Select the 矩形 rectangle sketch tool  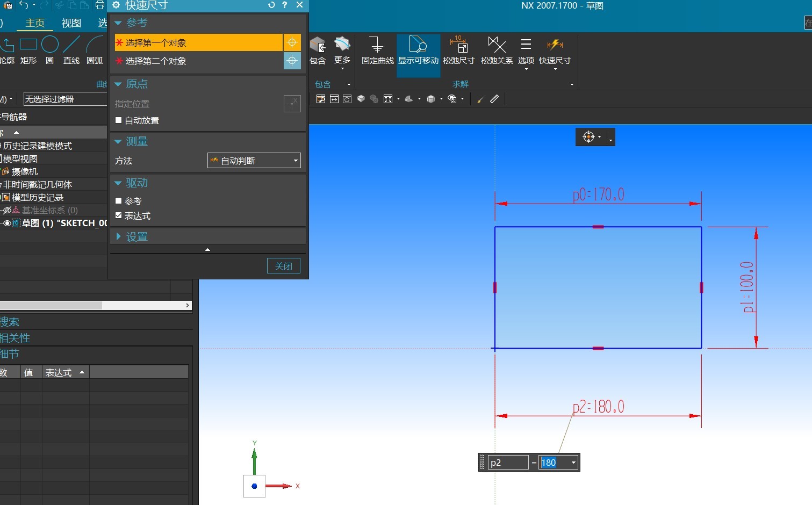[x=28, y=50]
